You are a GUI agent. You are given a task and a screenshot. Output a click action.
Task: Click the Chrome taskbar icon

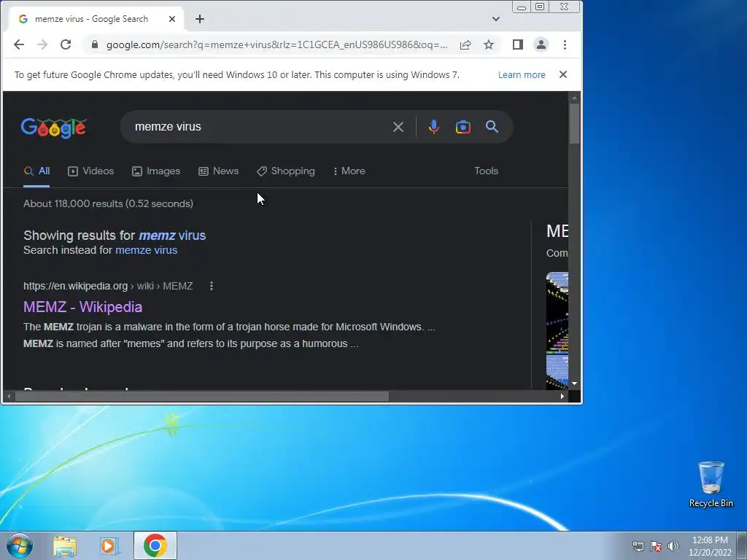click(x=155, y=545)
